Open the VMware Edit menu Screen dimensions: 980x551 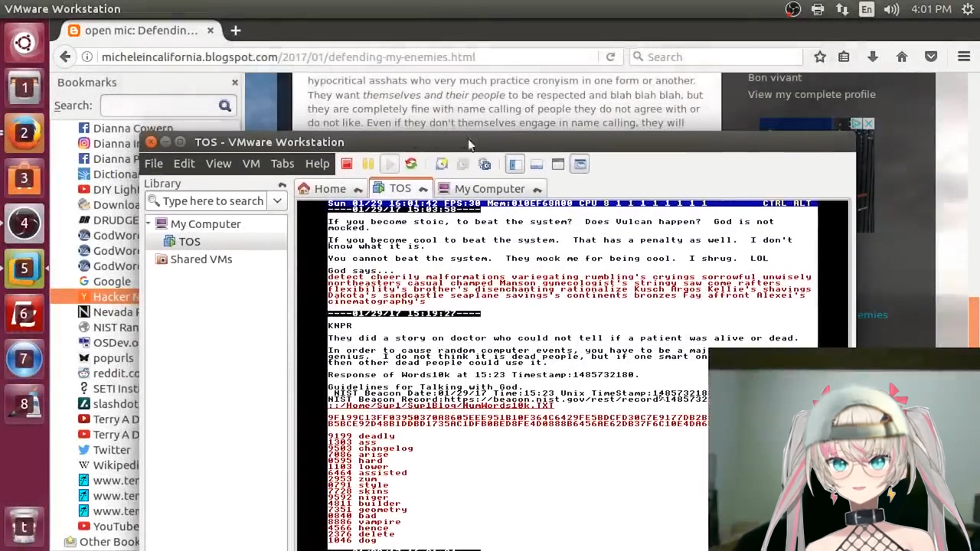pyautogui.click(x=184, y=164)
